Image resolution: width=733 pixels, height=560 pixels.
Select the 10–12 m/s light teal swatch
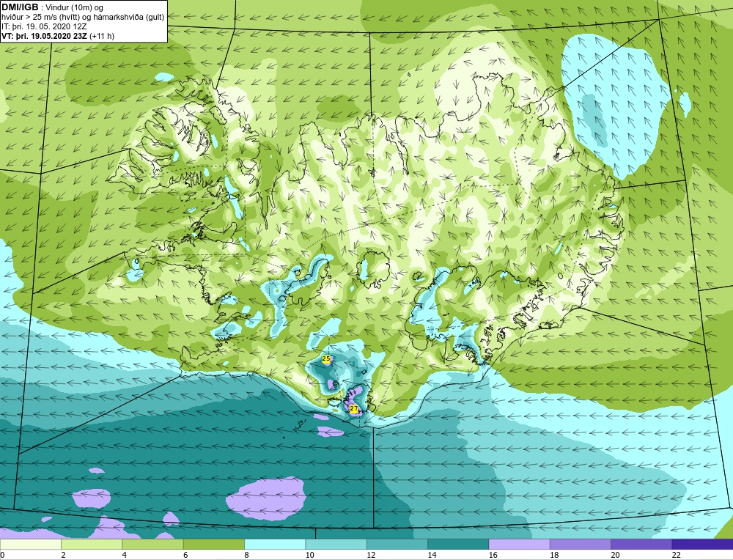click(336, 545)
